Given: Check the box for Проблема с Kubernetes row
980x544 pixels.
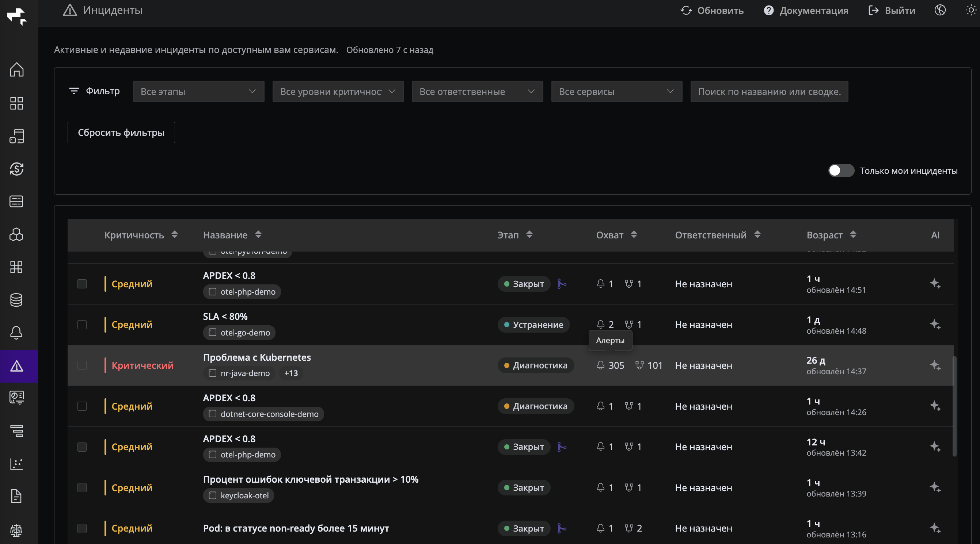Looking at the screenshot, I should point(82,365).
